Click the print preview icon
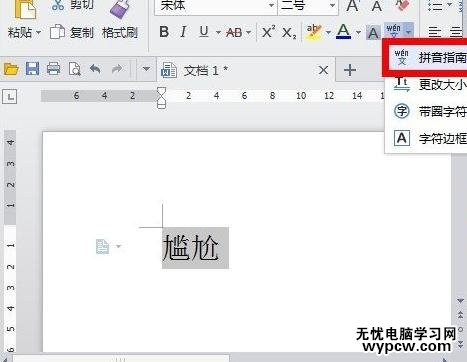 [75, 69]
